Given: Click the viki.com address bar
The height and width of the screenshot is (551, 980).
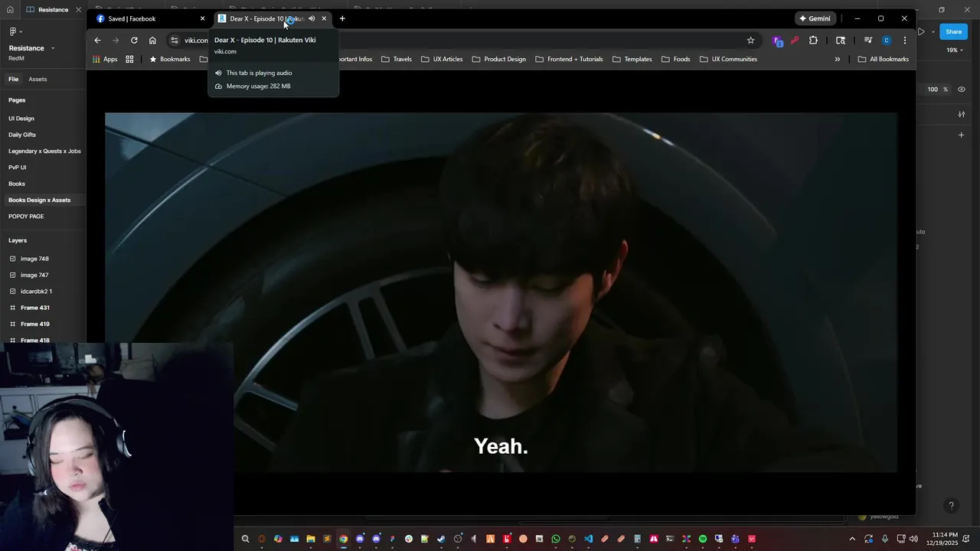Looking at the screenshot, I should (x=459, y=41).
